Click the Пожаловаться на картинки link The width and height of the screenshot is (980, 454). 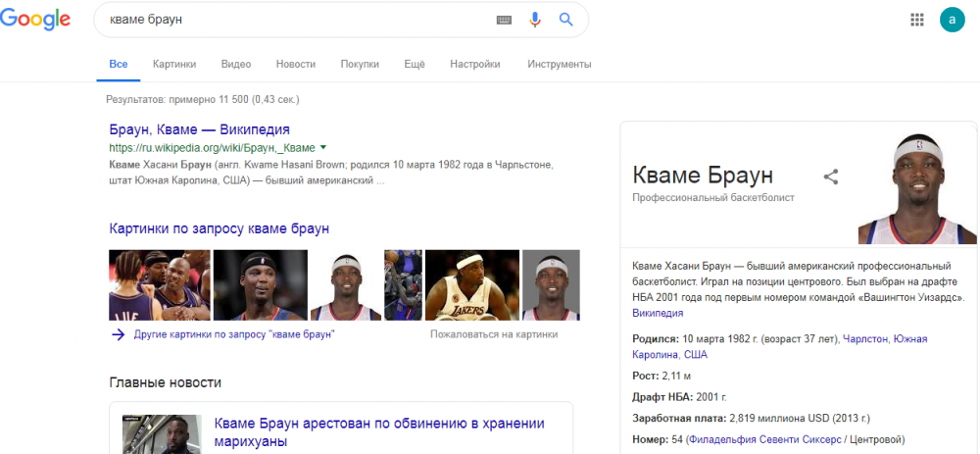tap(494, 334)
